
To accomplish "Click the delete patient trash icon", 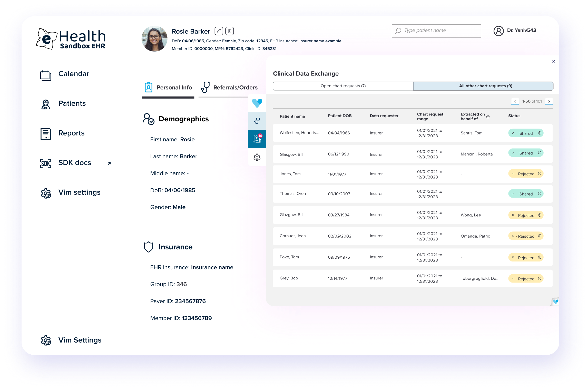I will tap(230, 31).
